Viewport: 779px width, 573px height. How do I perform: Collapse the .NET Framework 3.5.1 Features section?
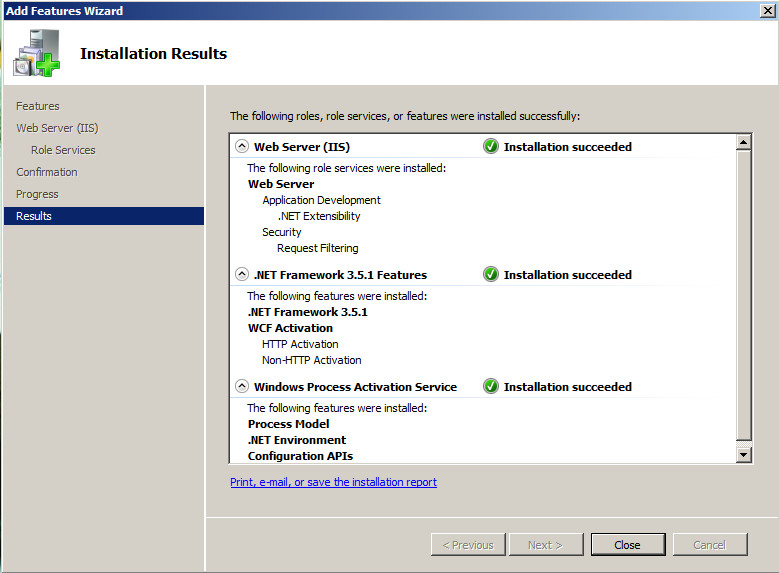pos(242,274)
